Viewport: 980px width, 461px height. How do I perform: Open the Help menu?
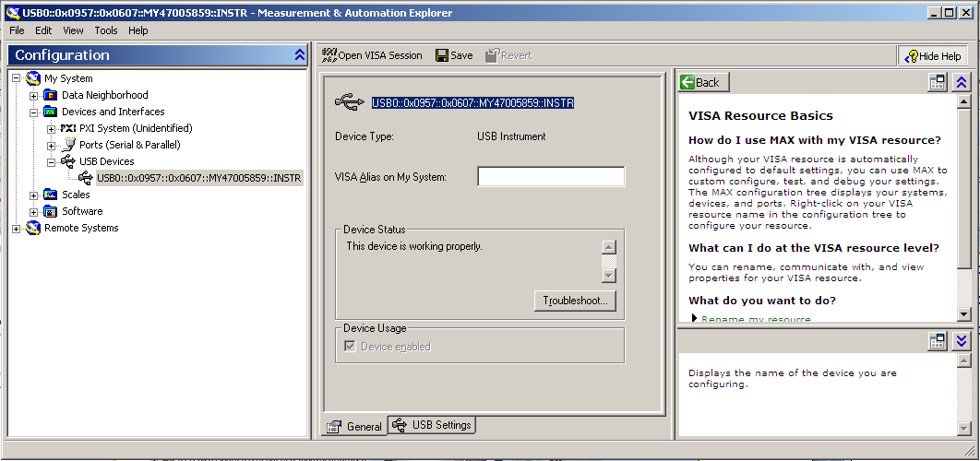138,30
